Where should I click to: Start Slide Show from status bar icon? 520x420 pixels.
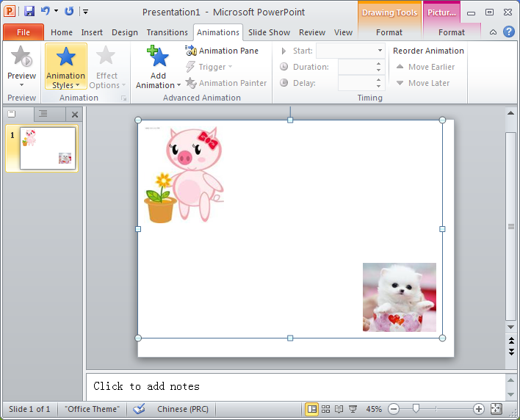point(353,409)
